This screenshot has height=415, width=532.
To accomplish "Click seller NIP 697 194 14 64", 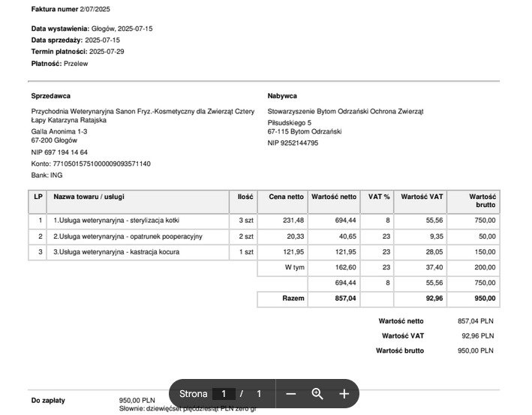I will [x=59, y=152].
